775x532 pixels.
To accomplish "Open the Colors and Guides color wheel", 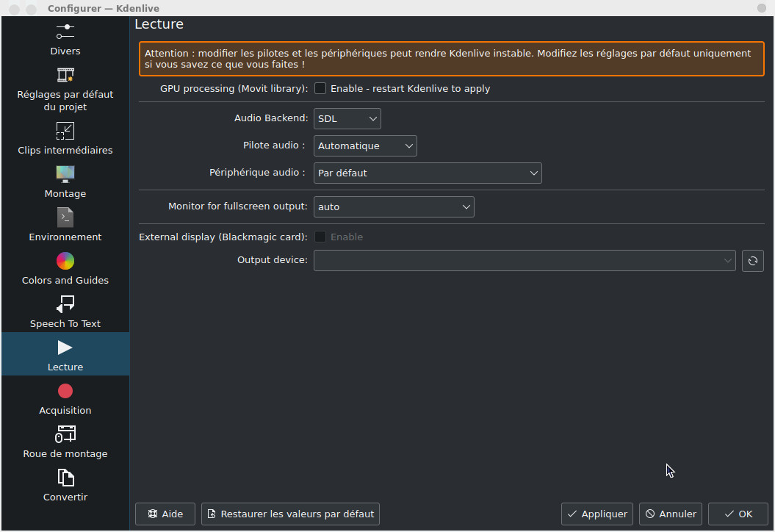I will pos(65,261).
